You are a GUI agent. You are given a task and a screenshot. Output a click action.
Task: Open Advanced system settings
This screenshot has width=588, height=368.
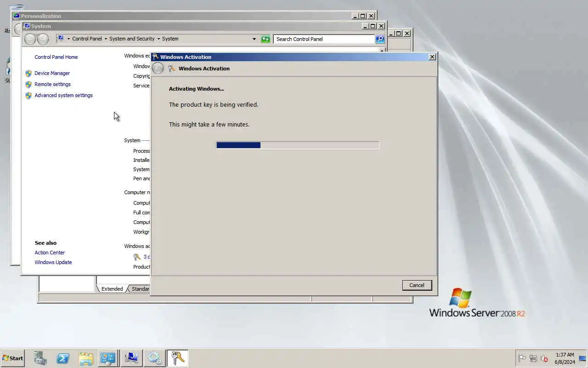(x=63, y=95)
